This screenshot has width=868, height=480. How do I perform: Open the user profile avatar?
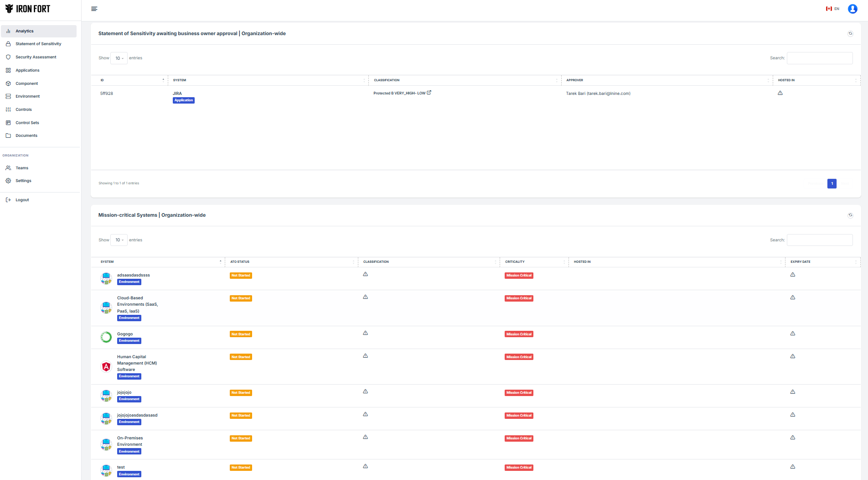852,9
